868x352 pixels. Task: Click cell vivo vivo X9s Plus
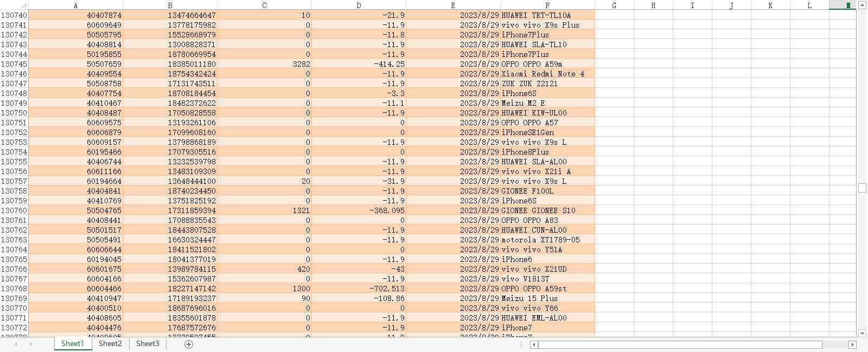click(x=547, y=25)
